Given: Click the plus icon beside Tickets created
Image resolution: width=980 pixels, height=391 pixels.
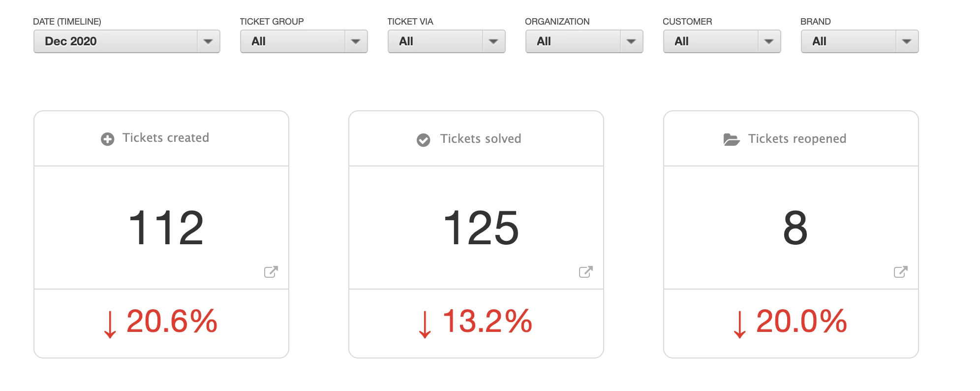Looking at the screenshot, I should point(107,139).
